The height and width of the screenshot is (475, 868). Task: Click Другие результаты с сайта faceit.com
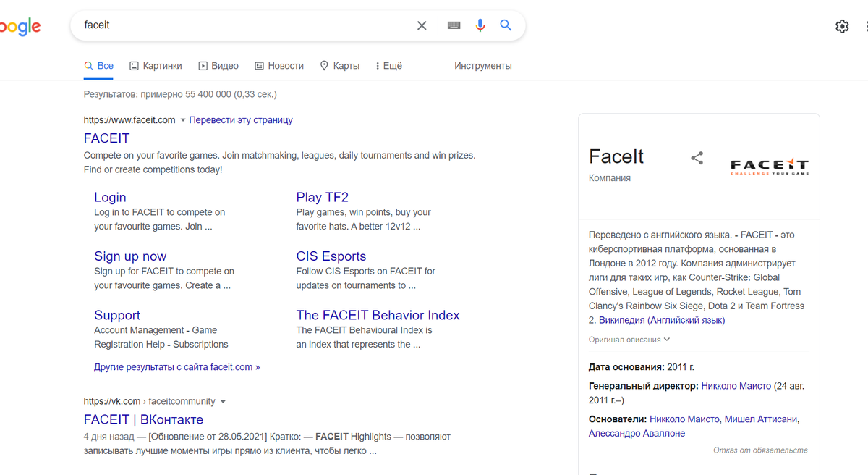pyautogui.click(x=176, y=367)
